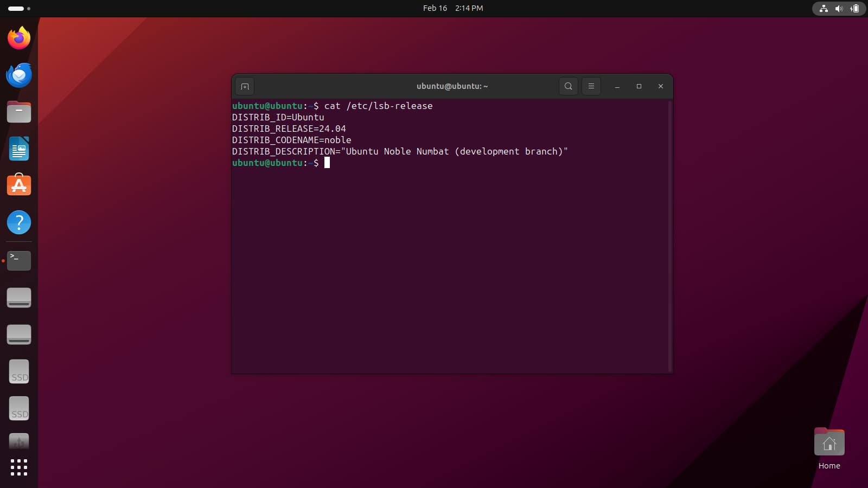This screenshot has height=488, width=868.
Task: Open the first drive icon in dock
Action: 19,298
